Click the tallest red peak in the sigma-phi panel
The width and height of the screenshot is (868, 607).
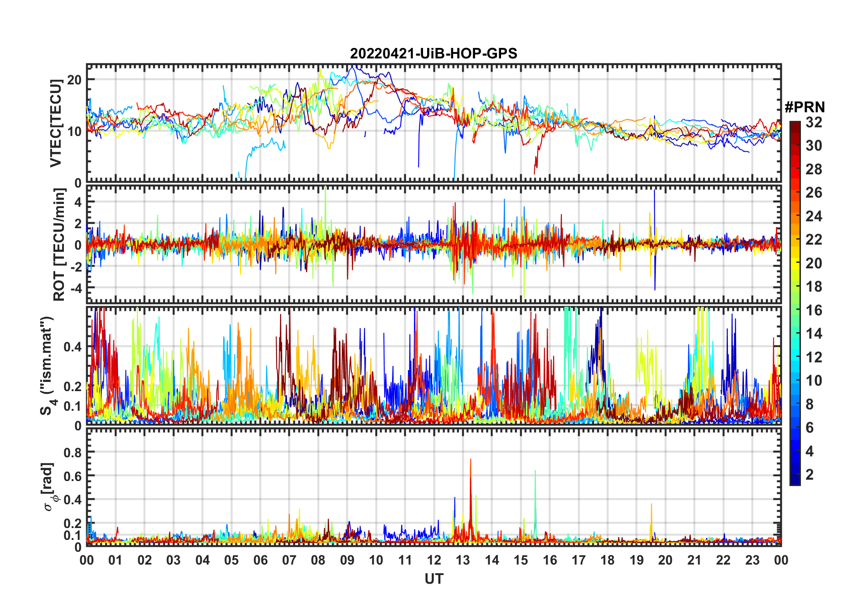pyautogui.click(x=471, y=461)
